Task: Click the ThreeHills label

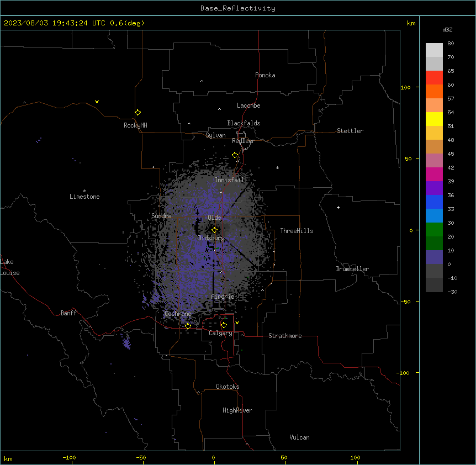Action: (297, 231)
